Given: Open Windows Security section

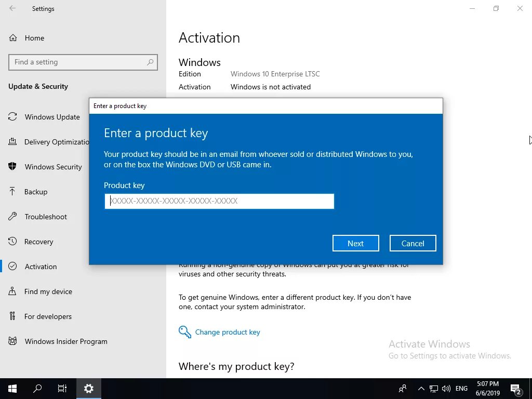Looking at the screenshot, I should (x=54, y=167).
